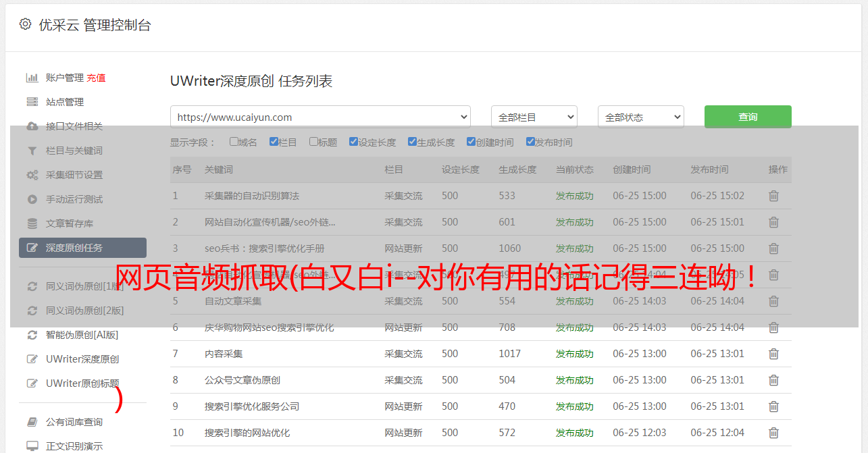Click keyword 自动文章采集
Screen dimensions: 868x453
[x=233, y=301]
